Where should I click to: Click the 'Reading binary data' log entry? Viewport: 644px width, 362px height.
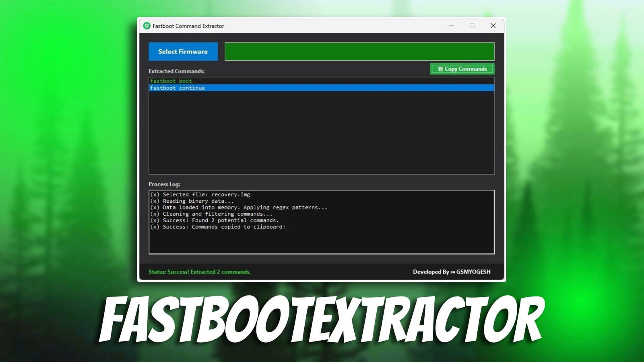(x=192, y=201)
